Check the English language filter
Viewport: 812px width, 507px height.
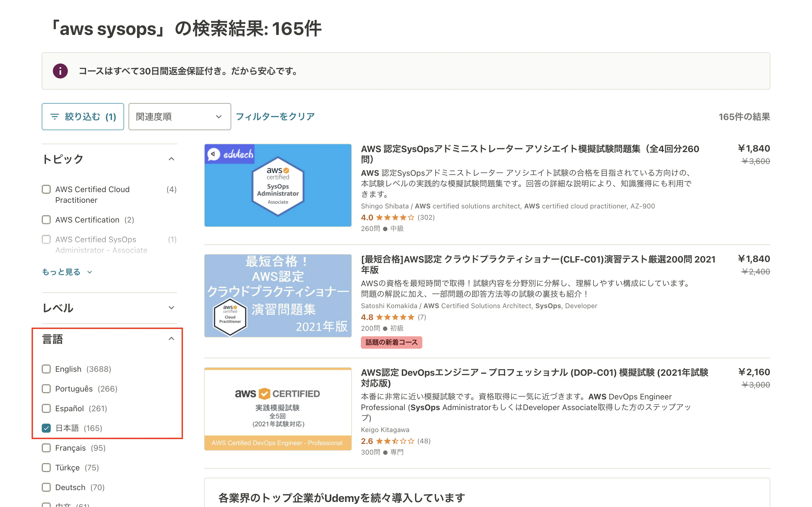(x=46, y=369)
